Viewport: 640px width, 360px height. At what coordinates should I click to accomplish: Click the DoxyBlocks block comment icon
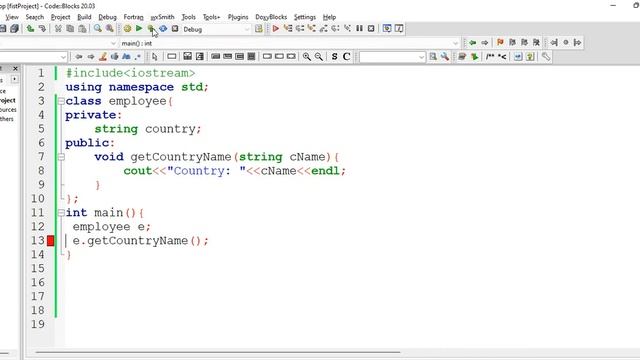tap(490, 57)
